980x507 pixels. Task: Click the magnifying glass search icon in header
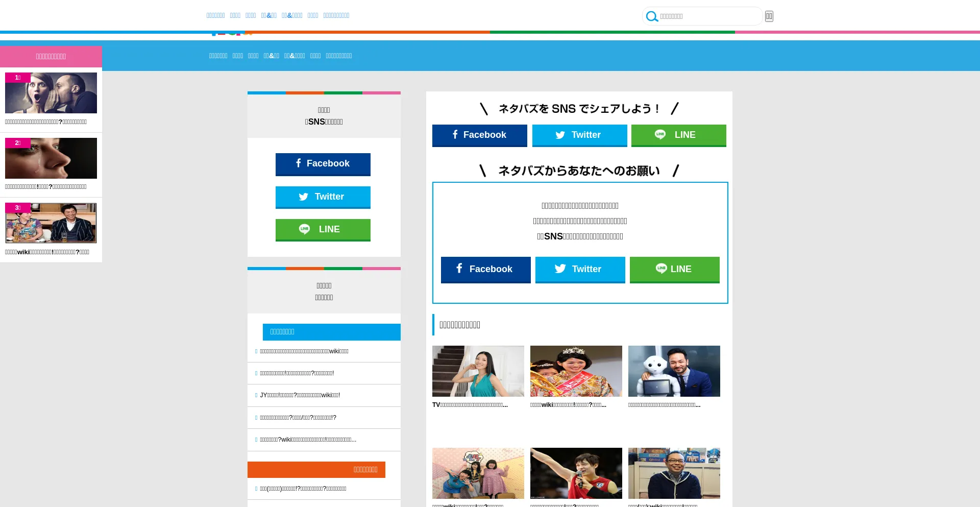point(652,16)
